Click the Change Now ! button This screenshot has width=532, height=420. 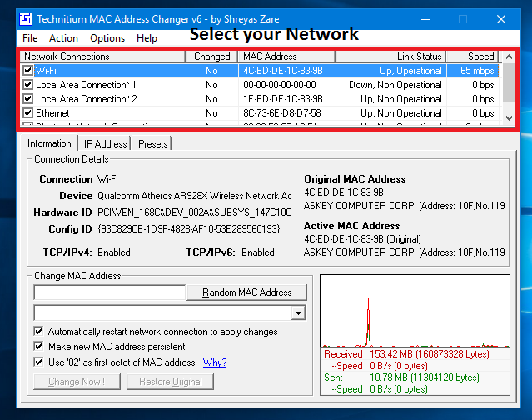pyautogui.click(x=77, y=382)
